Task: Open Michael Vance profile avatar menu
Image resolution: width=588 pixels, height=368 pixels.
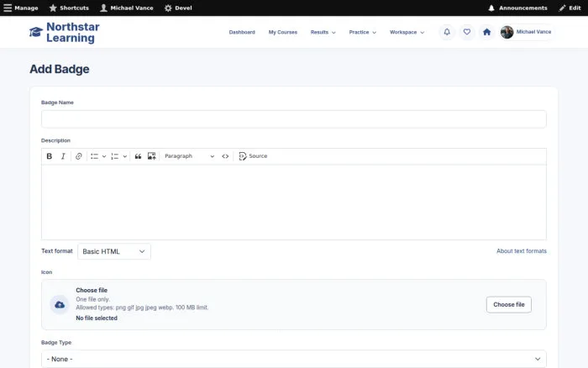Action: 526,32
